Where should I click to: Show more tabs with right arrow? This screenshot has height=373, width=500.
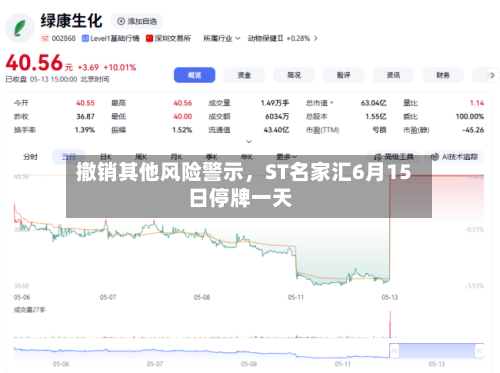click(x=492, y=76)
